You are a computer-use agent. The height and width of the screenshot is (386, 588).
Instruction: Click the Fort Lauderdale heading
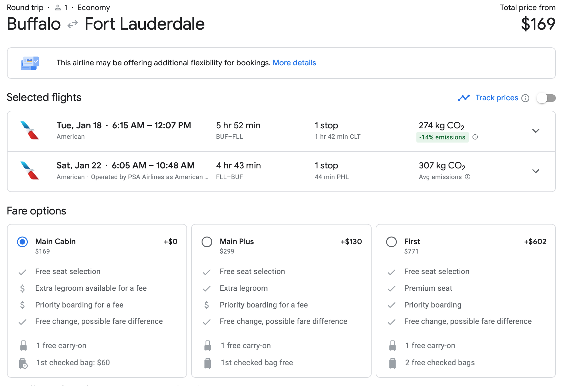pos(144,24)
